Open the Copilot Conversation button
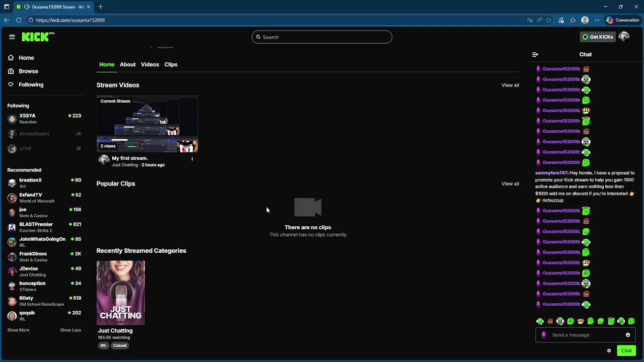The width and height of the screenshot is (644, 362). 622,20
